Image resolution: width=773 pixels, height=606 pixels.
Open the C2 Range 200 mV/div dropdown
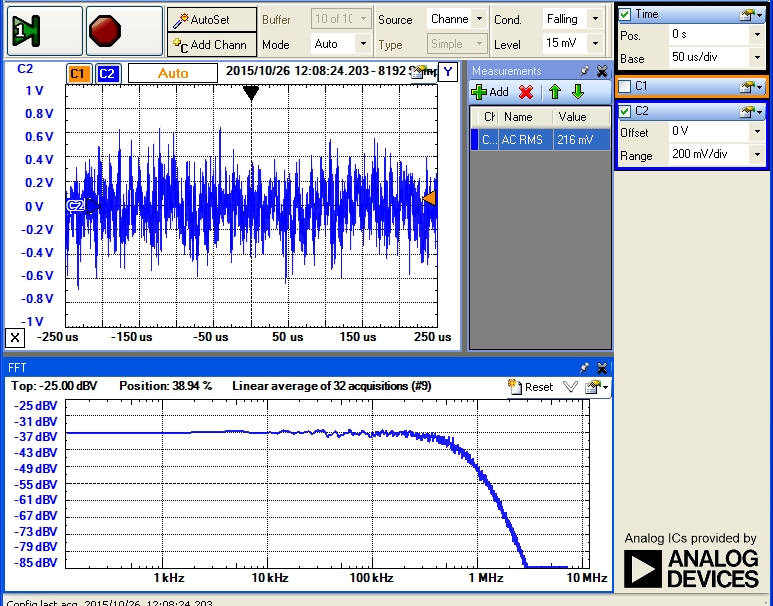click(x=757, y=155)
